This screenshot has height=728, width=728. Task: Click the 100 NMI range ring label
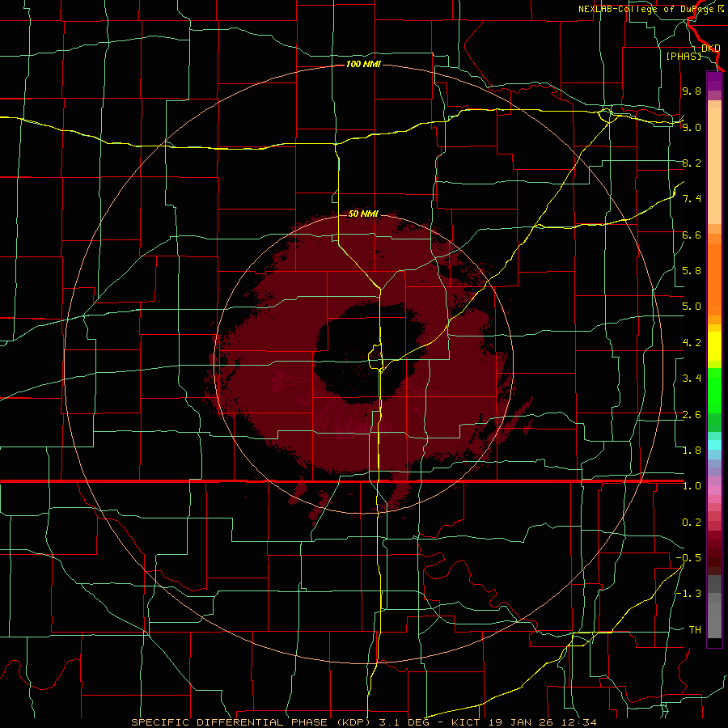pos(363,64)
